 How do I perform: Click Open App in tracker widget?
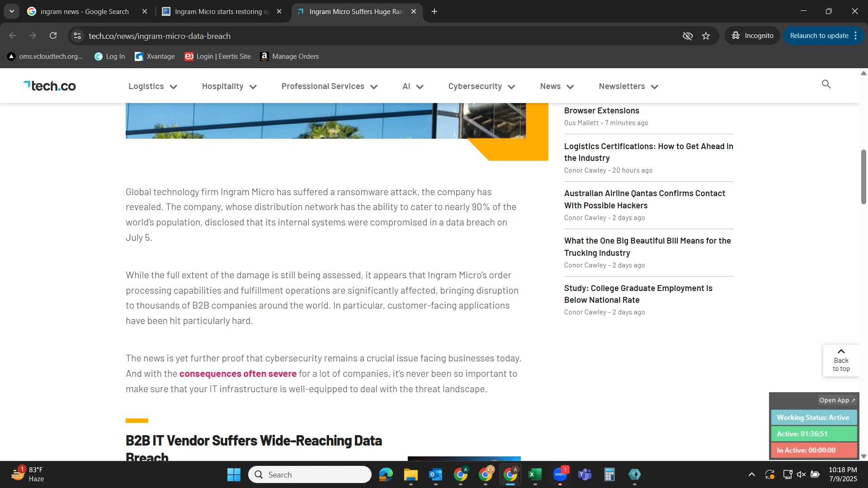(x=837, y=400)
